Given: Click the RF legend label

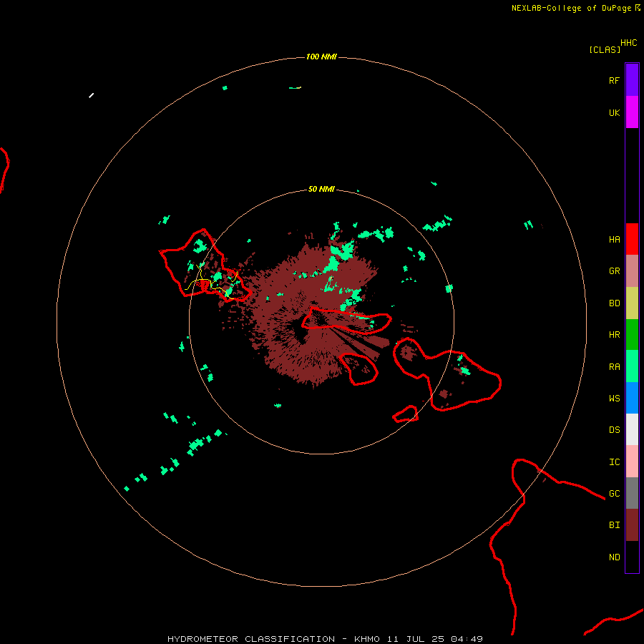Looking at the screenshot, I should click(614, 80).
